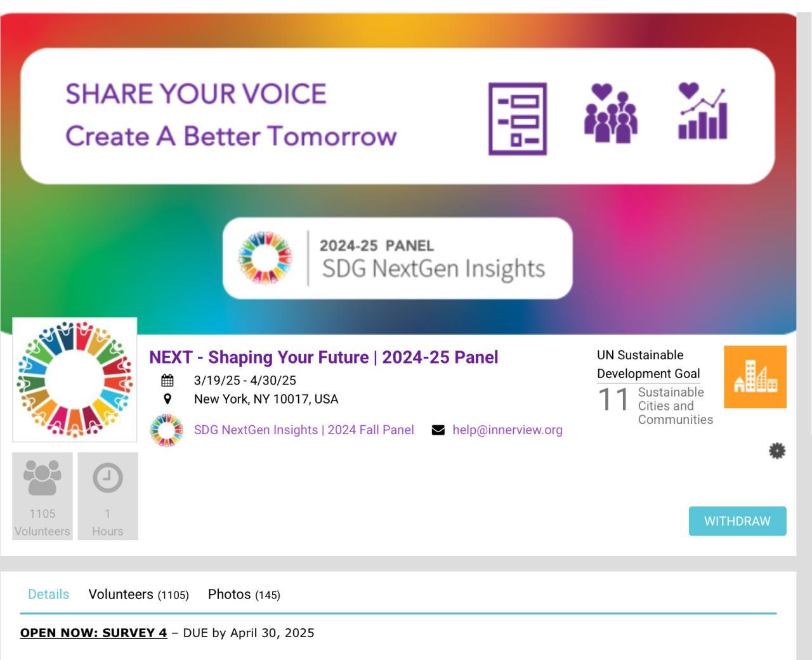The height and width of the screenshot is (660, 812).
Task: Click the survey checklist icon in the banner
Action: (x=518, y=119)
